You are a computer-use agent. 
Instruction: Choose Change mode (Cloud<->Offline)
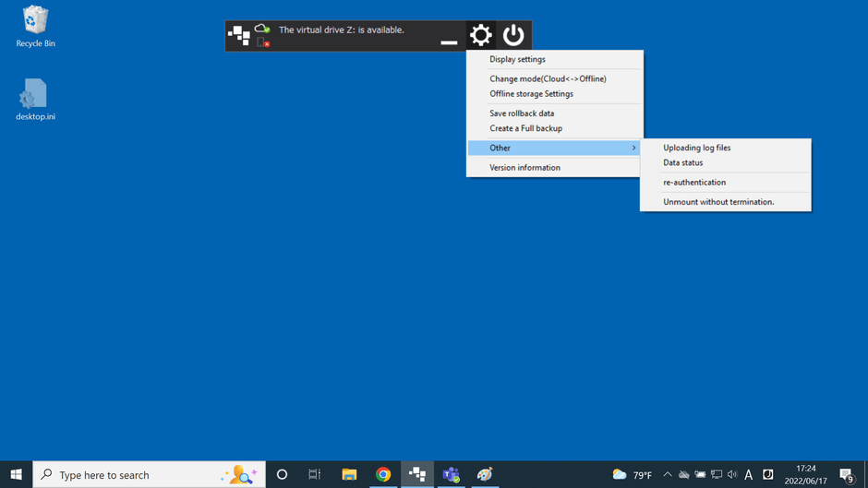pyautogui.click(x=548, y=78)
